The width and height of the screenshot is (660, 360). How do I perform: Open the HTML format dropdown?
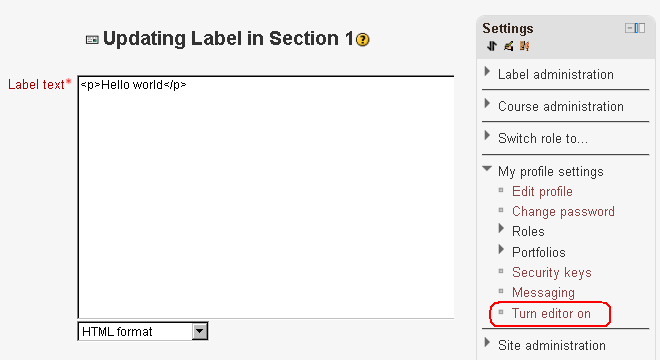pos(143,331)
